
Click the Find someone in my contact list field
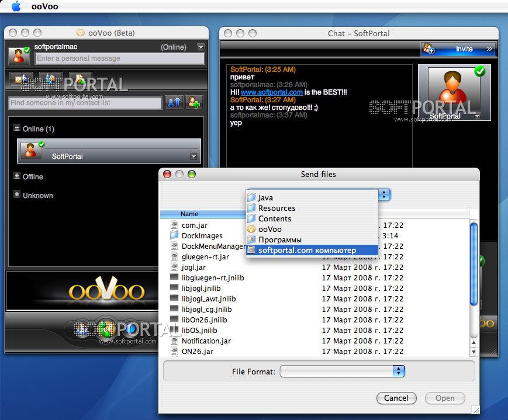click(85, 103)
